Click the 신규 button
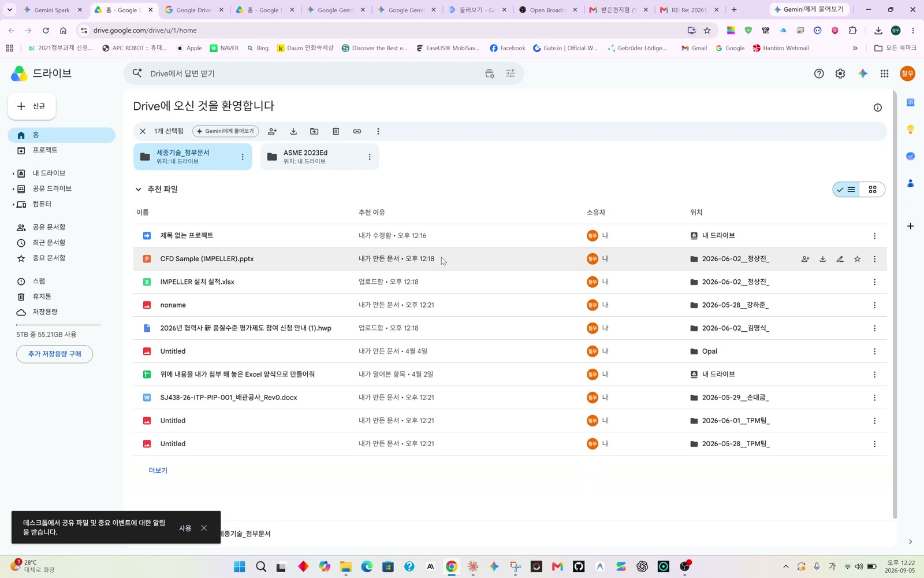 click(x=32, y=106)
